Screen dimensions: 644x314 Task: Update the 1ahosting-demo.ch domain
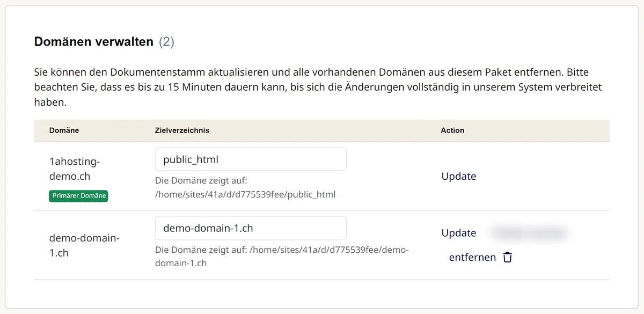tap(459, 176)
